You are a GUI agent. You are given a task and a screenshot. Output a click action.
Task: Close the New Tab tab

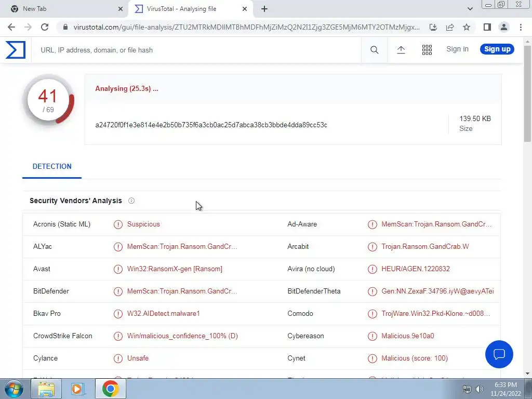click(x=121, y=9)
